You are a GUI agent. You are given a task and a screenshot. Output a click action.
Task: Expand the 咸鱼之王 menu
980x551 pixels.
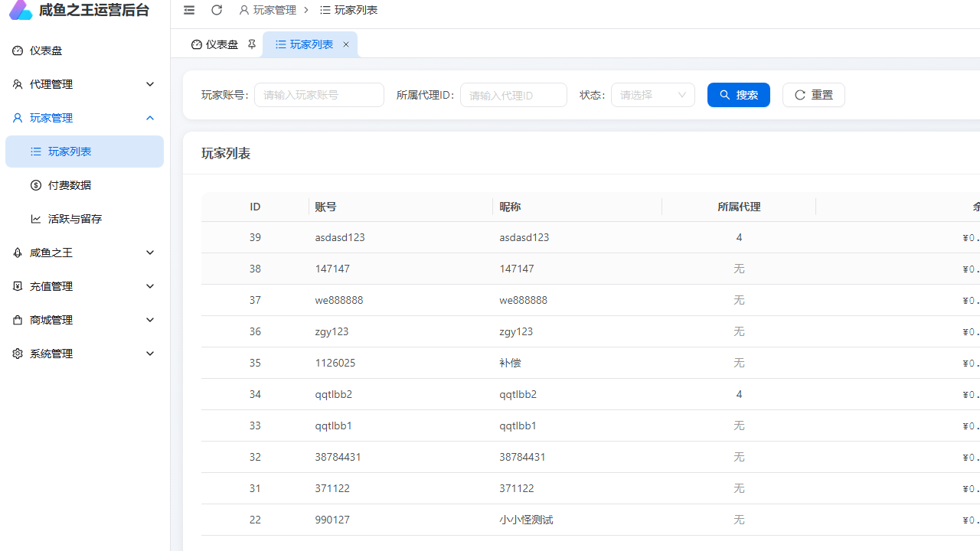[x=84, y=253]
